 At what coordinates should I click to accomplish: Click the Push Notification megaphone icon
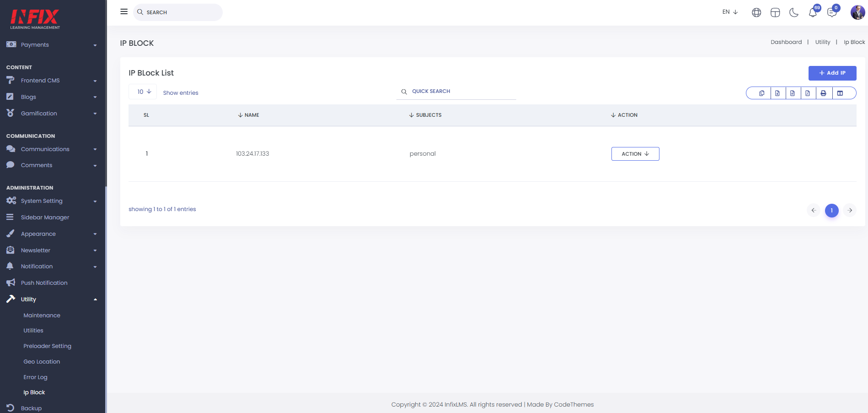(x=11, y=283)
